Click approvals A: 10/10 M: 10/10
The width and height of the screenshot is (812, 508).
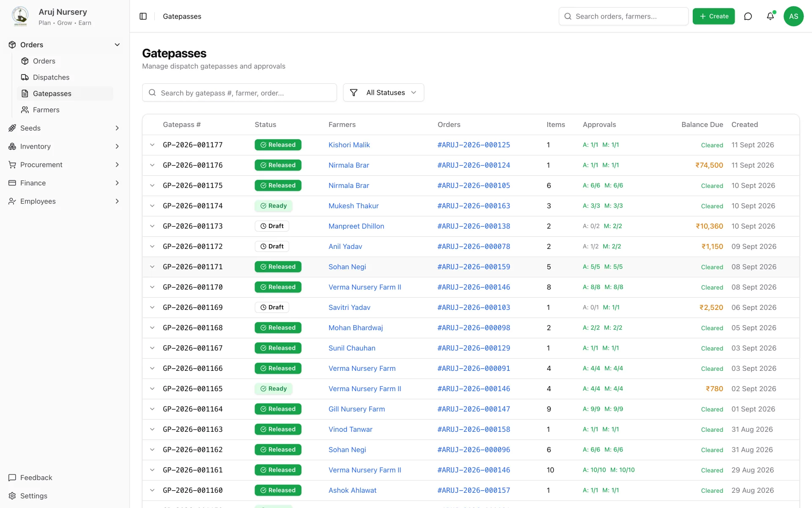click(x=609, y=470)
